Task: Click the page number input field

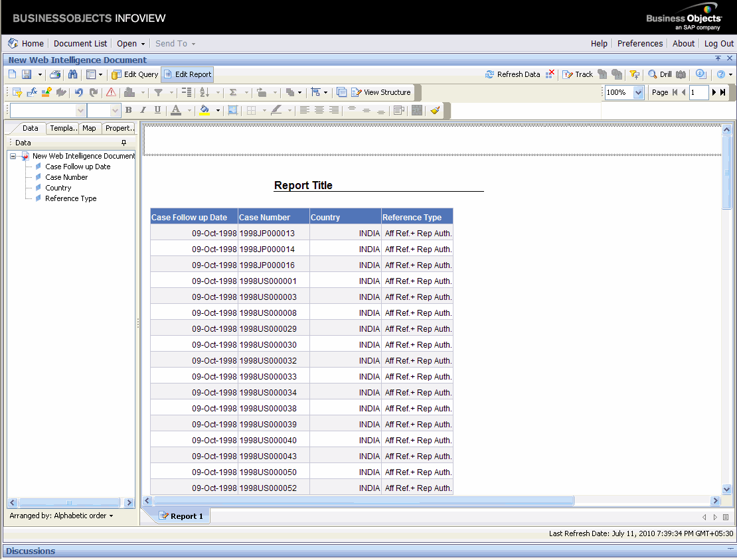Action: tap(698, 92)
